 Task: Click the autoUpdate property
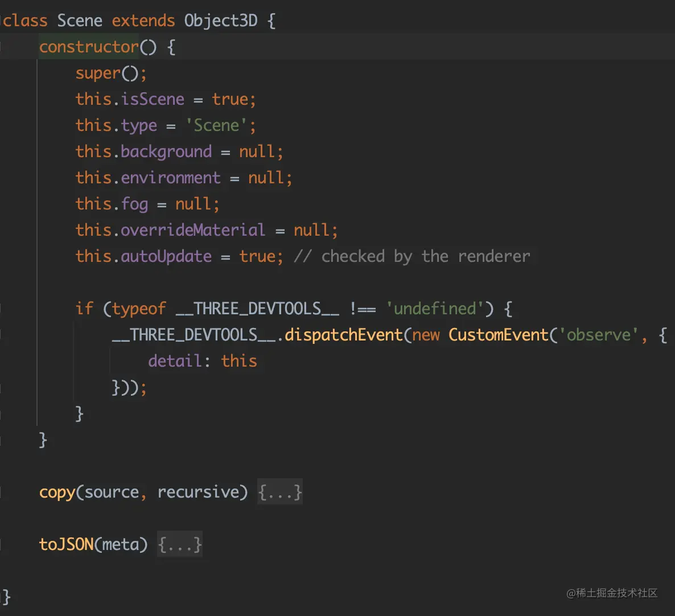click(166, 257)
